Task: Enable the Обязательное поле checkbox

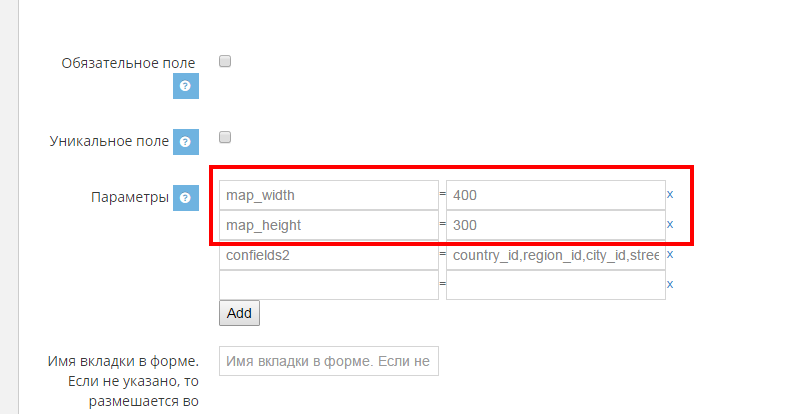Action: click(x=225, y=61)
